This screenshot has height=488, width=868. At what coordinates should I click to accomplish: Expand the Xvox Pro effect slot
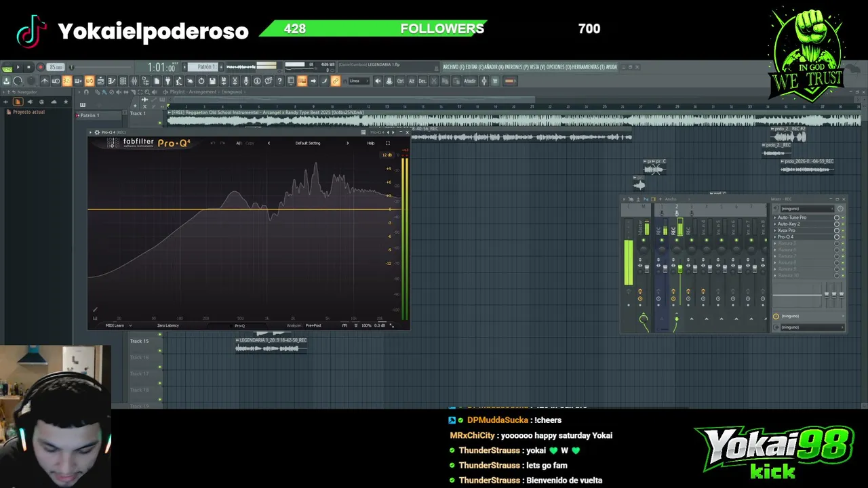(775, 230)
